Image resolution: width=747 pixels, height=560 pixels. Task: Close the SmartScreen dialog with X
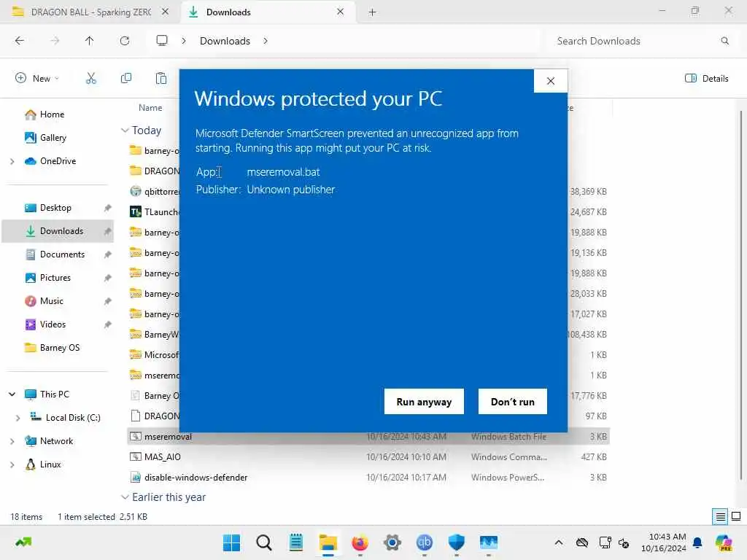pos(550,81)
